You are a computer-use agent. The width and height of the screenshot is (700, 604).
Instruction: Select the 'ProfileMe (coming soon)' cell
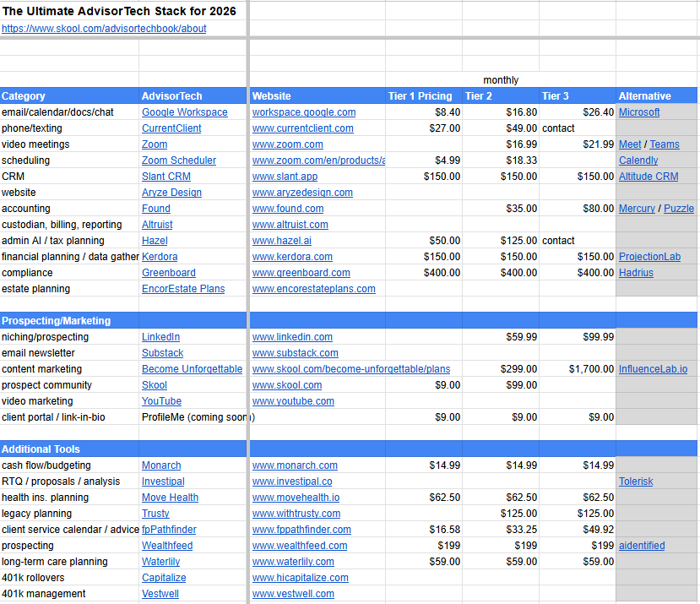tap(193, 417)
